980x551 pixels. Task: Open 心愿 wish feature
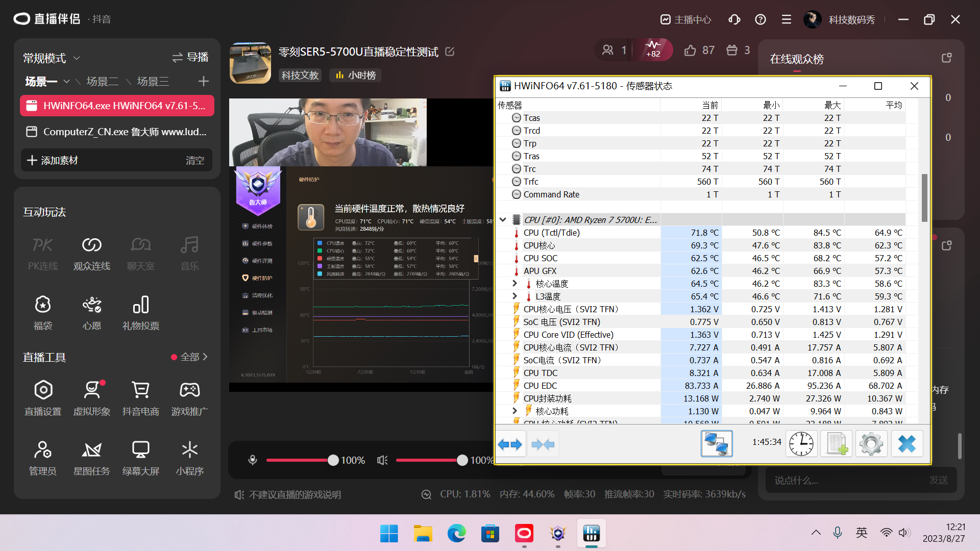[91, 313]
